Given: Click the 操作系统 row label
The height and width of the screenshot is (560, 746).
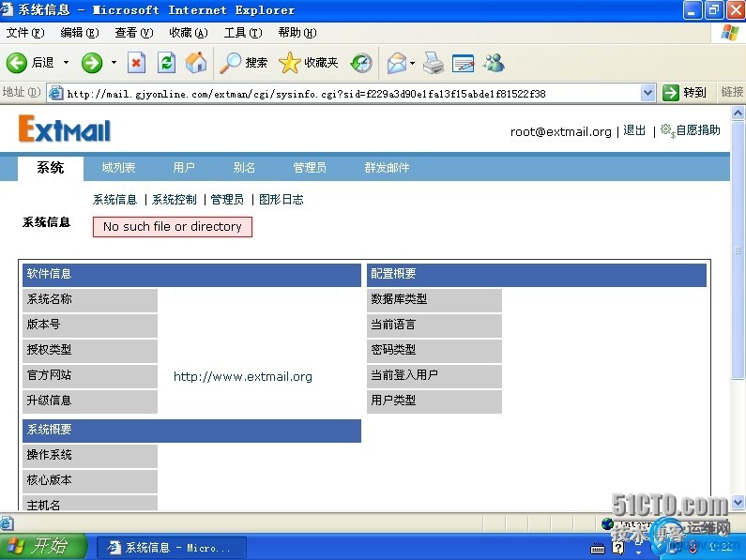Looking at the screenshot, I should tap(90, 455).
